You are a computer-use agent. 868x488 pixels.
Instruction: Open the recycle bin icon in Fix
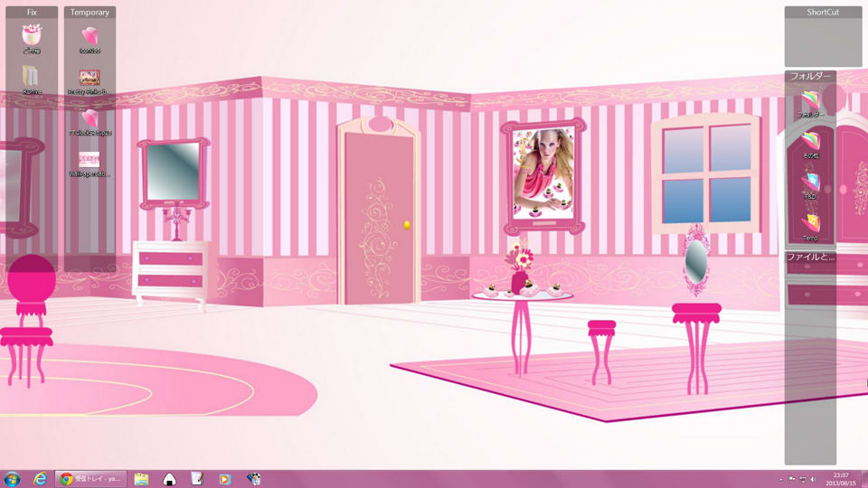click(x=32, y=36)
